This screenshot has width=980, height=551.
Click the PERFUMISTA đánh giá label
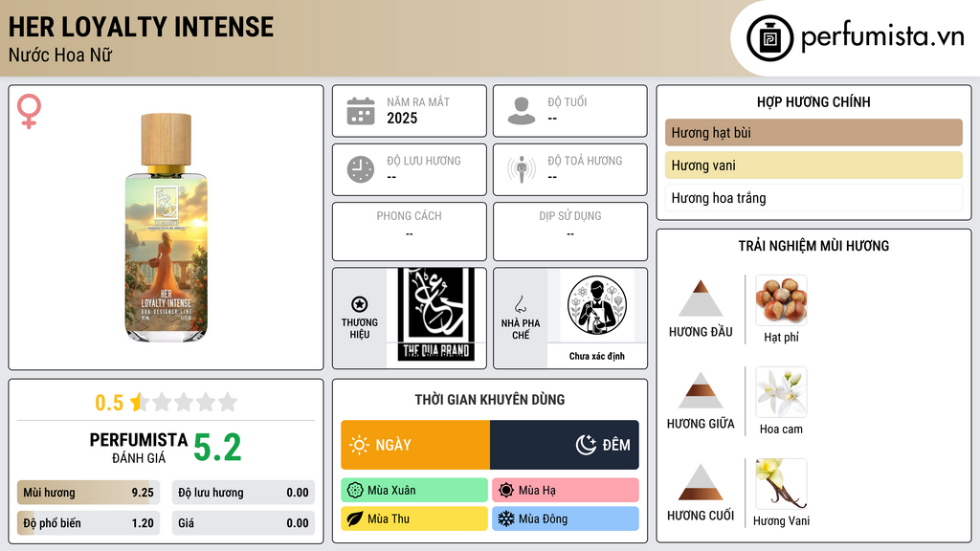pos(139,448)
